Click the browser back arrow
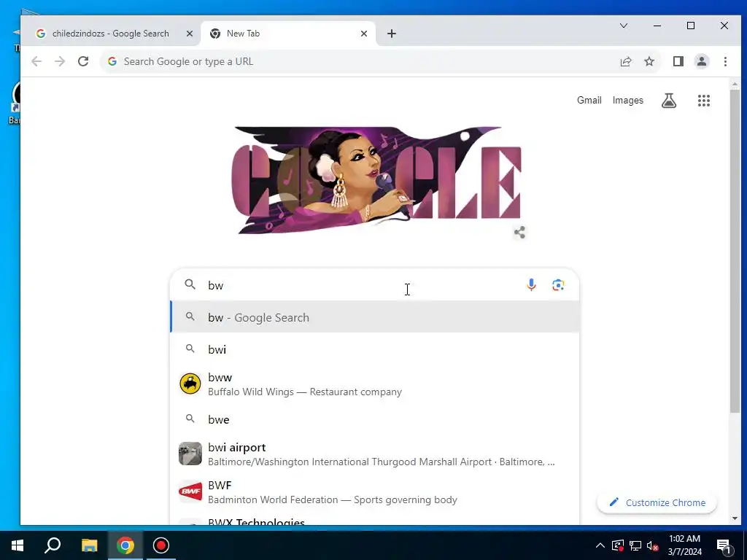The width and height of the screenshot is (747, 560). point(36,61)
